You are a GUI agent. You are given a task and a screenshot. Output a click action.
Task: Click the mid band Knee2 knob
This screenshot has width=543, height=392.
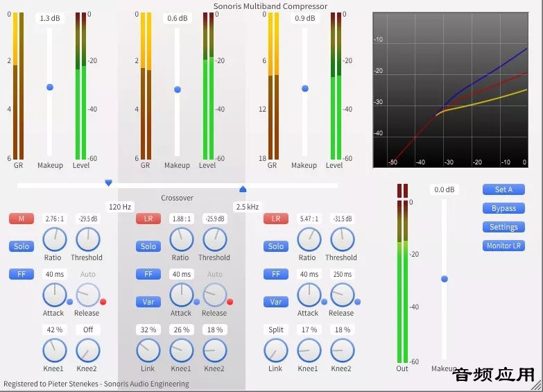pyautogui.click(x=215, y=350)
